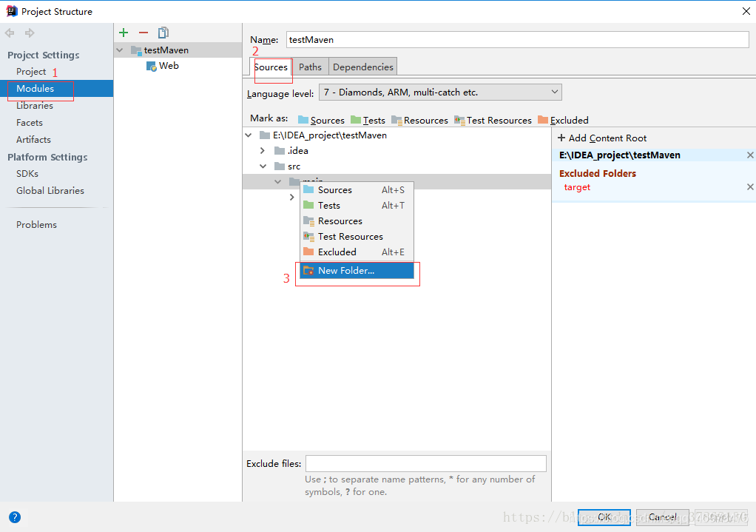756x532 pixels.
Task: Open Project settings item
Action: click(31, 71)
